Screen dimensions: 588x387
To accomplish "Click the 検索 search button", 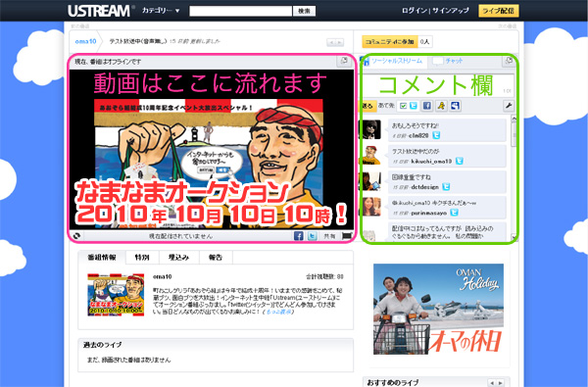I will coord(304,11).
